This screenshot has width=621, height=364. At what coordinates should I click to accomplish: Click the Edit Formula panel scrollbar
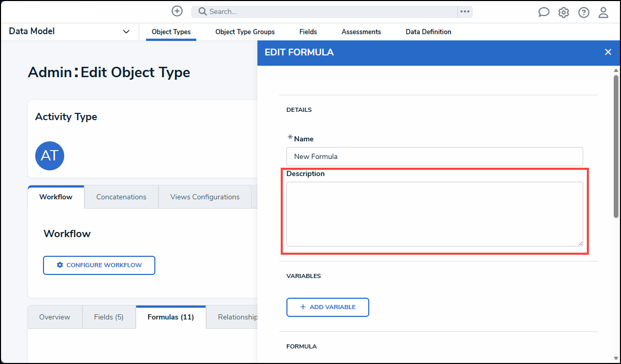tap(616, 145)
